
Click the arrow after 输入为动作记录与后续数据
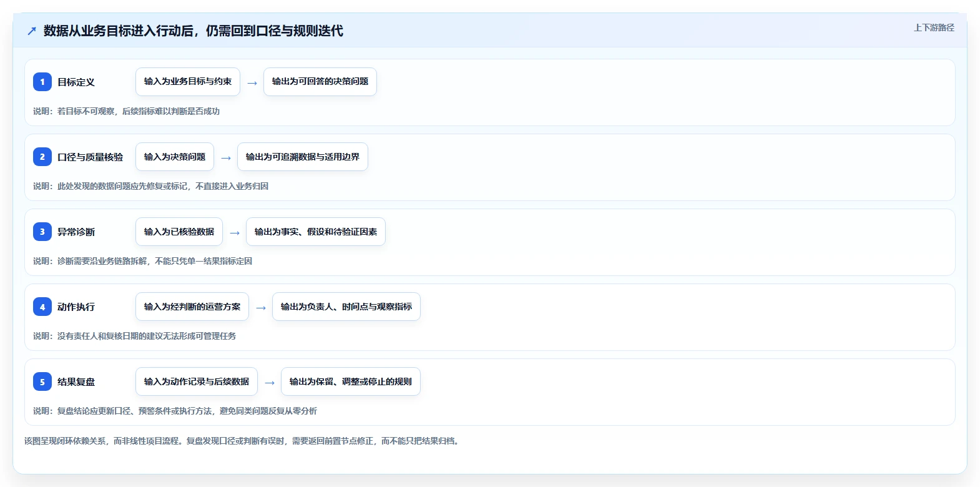pos(270,382)
